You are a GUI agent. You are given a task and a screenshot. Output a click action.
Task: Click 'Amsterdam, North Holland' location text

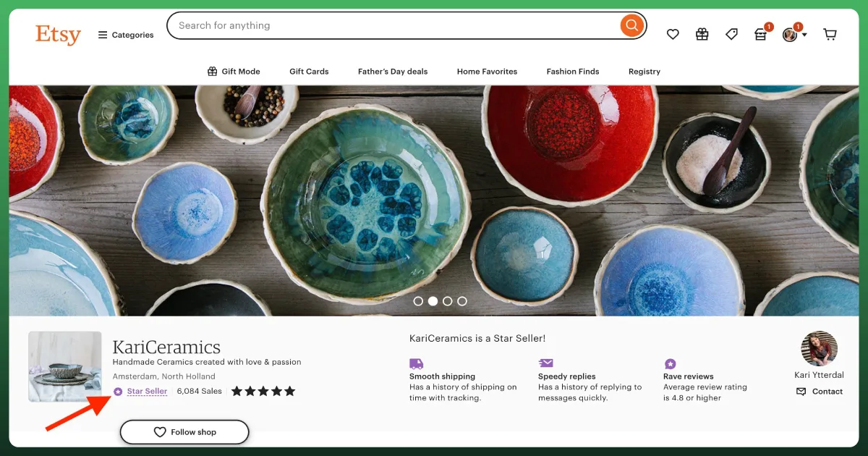pyautogui.click(x=164, y=376)
